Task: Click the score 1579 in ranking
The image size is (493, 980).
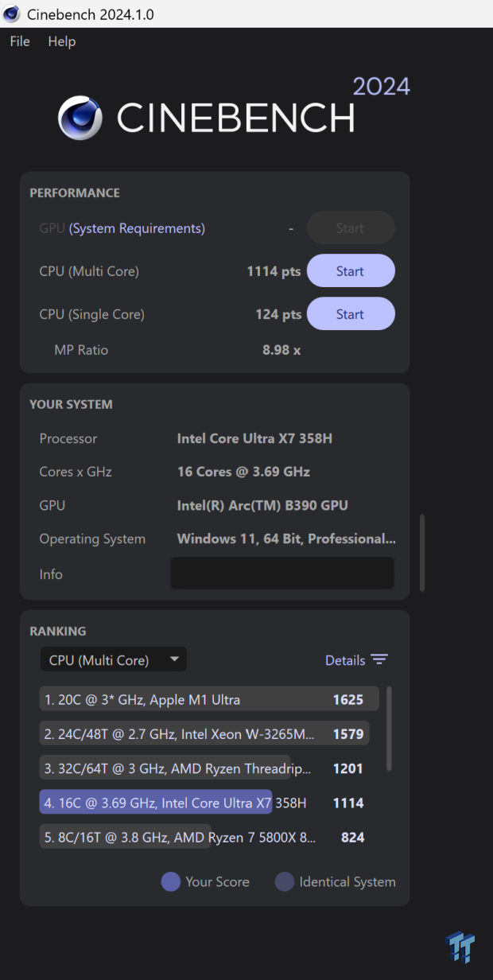Action: click(348, 734)
